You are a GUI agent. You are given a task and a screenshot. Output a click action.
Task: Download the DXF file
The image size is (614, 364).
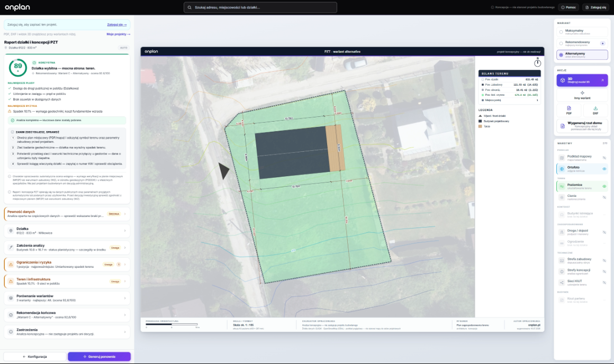pyautogui.click(x=595, y=110)
